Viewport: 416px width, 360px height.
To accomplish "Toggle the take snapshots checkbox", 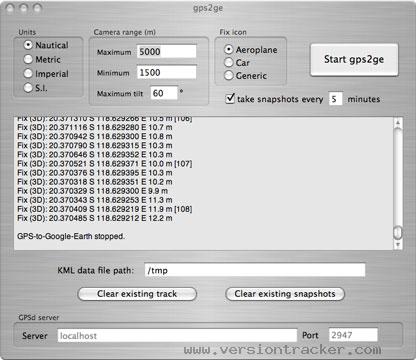I will tap(230, 99).
